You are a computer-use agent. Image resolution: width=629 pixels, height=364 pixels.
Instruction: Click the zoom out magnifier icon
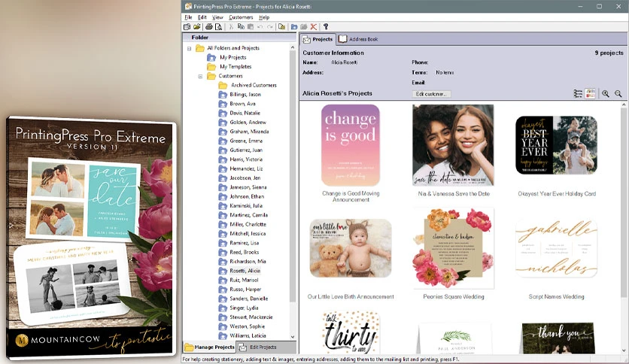click(618, 94)
